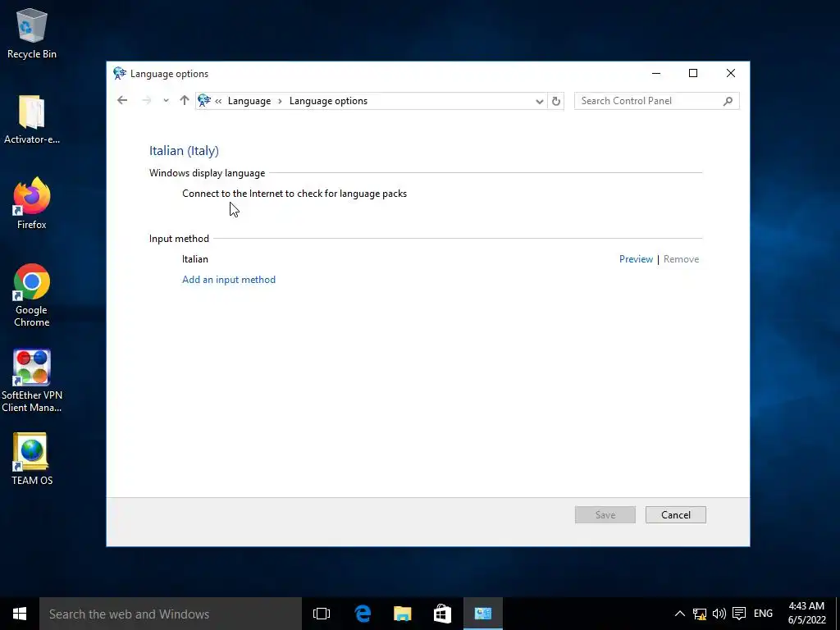This screenshot has width=840, height=630.
Task: Open the TEAM OS desktop shortcut
Action: point(32,459)
